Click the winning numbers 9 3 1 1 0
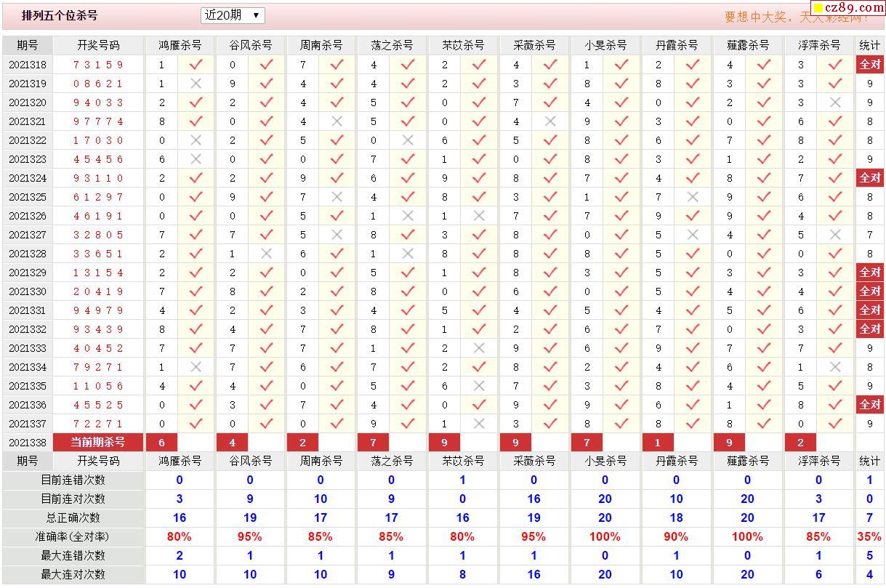 (98, 178)
